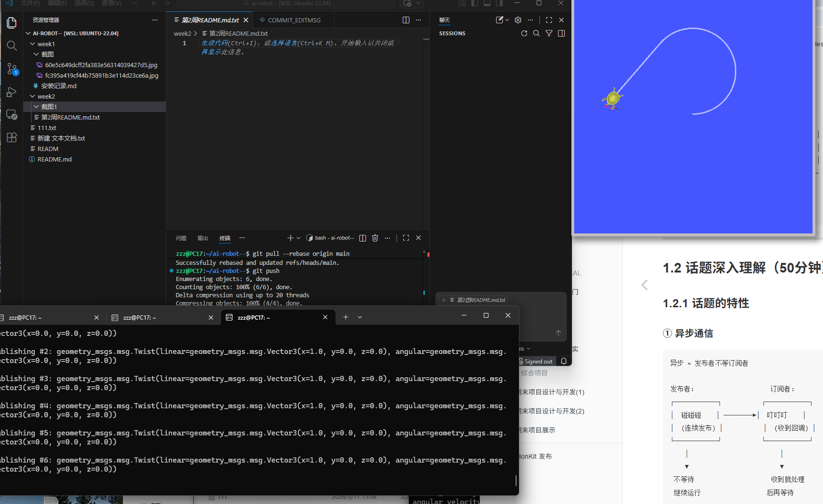Screen dimensions: 823x504
Task: Switch to 问题 panel tab
Action: click(x=181, y=238)
